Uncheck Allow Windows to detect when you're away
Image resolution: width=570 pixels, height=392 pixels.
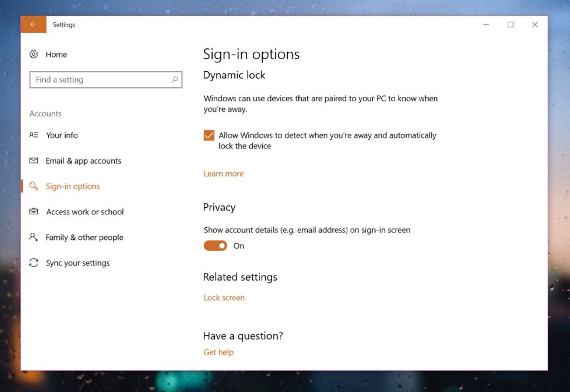coord(208,135)
